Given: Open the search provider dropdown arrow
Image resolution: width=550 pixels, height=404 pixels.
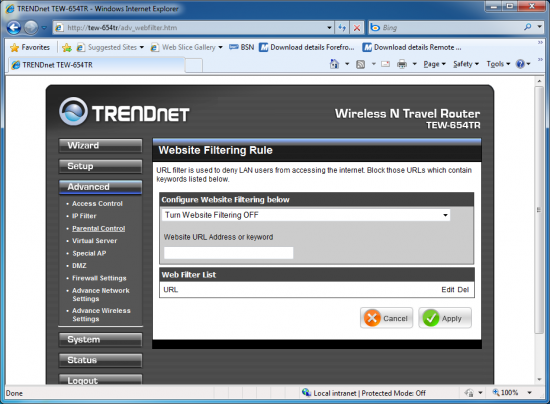Looking at the screenshot, I should pos(539,27).
